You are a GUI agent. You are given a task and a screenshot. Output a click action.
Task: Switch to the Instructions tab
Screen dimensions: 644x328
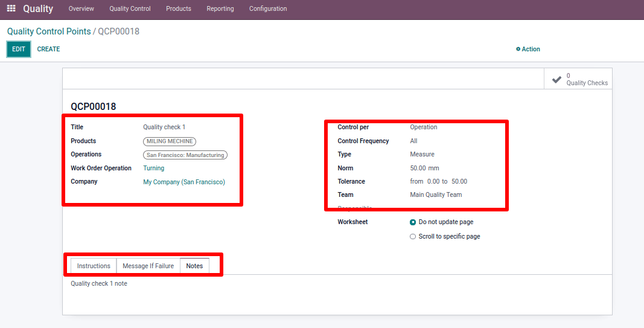pyautogui.click(x=94, y=266)
